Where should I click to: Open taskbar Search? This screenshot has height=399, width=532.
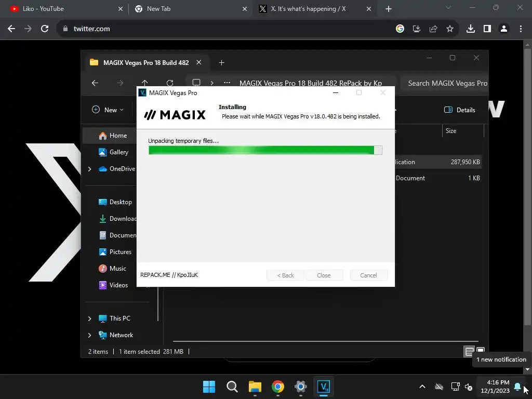coord(232,387)
